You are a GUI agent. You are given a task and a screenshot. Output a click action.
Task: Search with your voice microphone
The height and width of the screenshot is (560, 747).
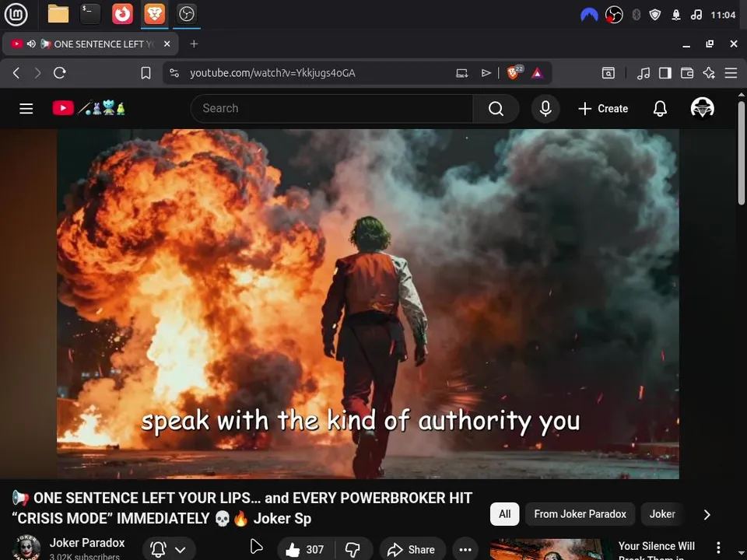[x=545, y=109]
